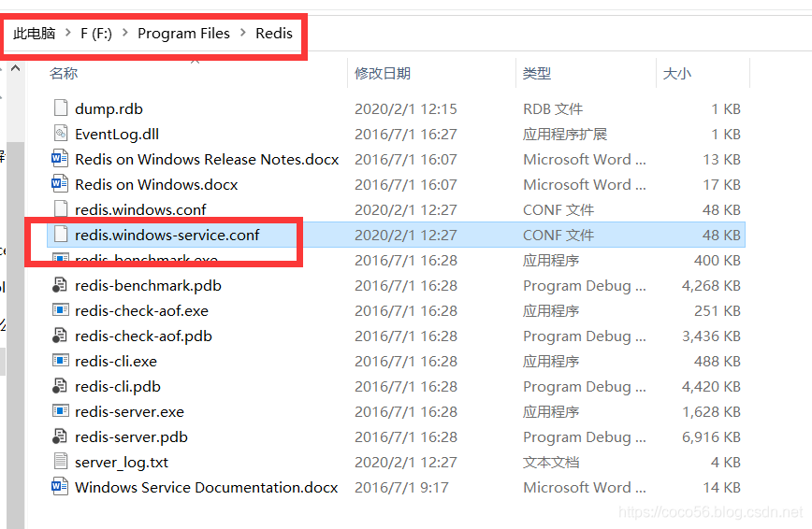Image resolution: width=812 pixels, height=529 pixels.
Task: Select the redis-check-aof.pdb file name
Action: [143, 336]
